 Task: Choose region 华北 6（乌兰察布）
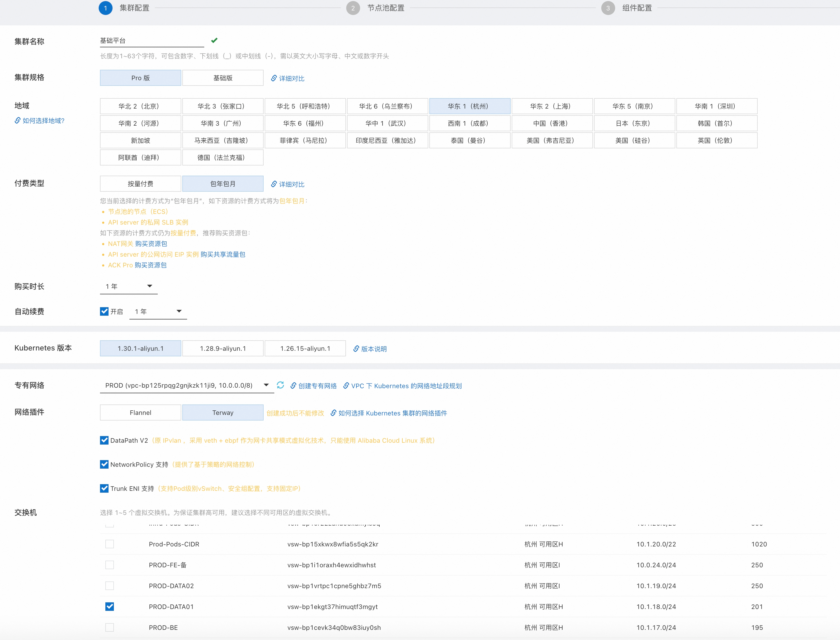pos(387,106)
